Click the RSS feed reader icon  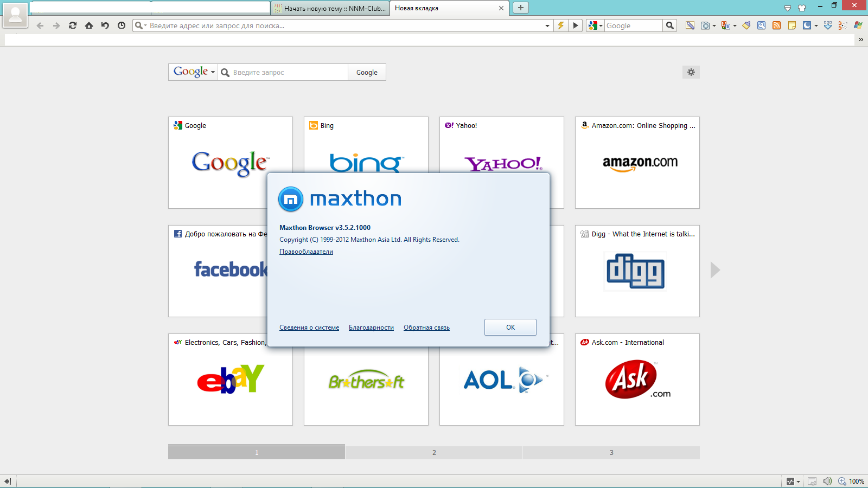pos(777,25)
